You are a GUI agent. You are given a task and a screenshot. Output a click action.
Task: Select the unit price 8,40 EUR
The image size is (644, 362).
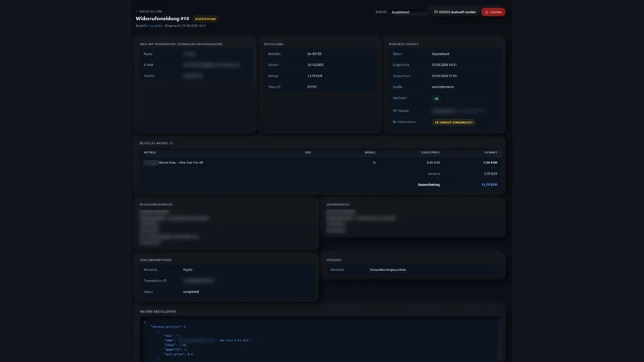point(433,162)
